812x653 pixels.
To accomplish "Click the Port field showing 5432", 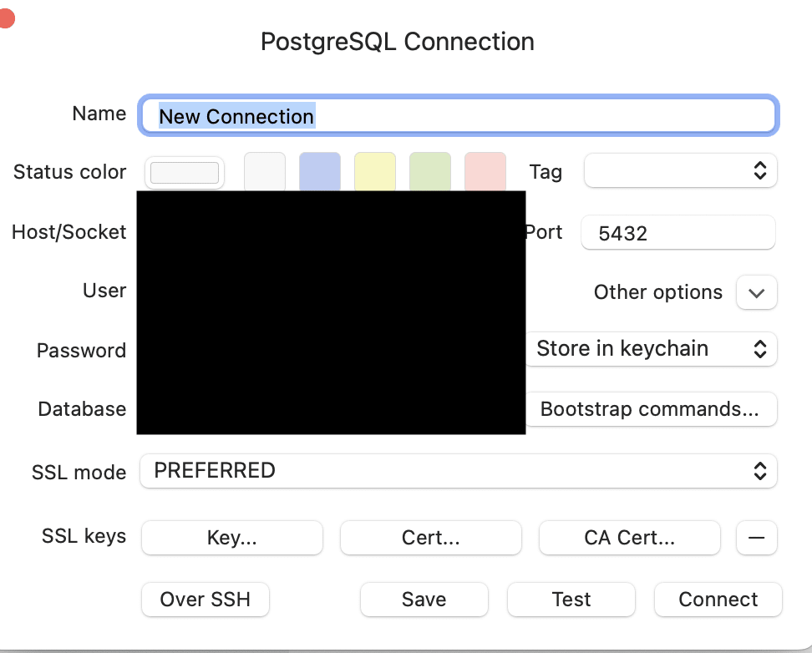I will tap(678, 232).
